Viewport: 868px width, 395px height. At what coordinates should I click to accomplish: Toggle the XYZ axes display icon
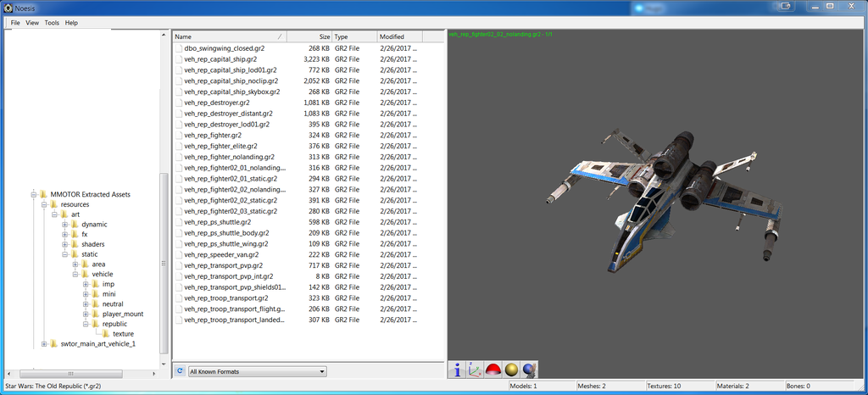(475, 370)
